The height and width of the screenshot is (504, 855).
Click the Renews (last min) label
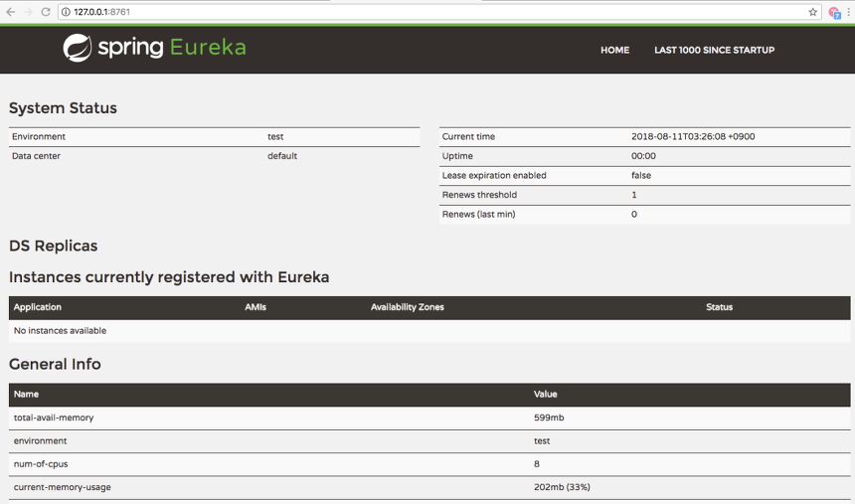click(479, 215)
